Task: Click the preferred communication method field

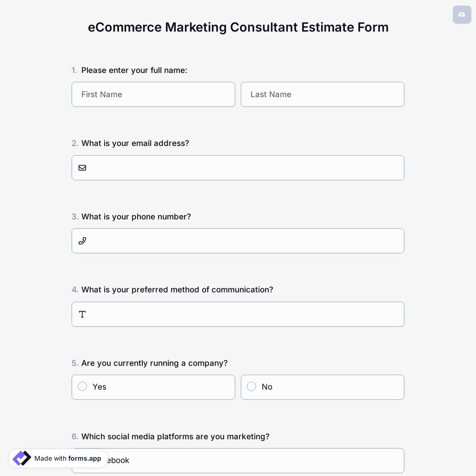Action: [x=238, y=314]
